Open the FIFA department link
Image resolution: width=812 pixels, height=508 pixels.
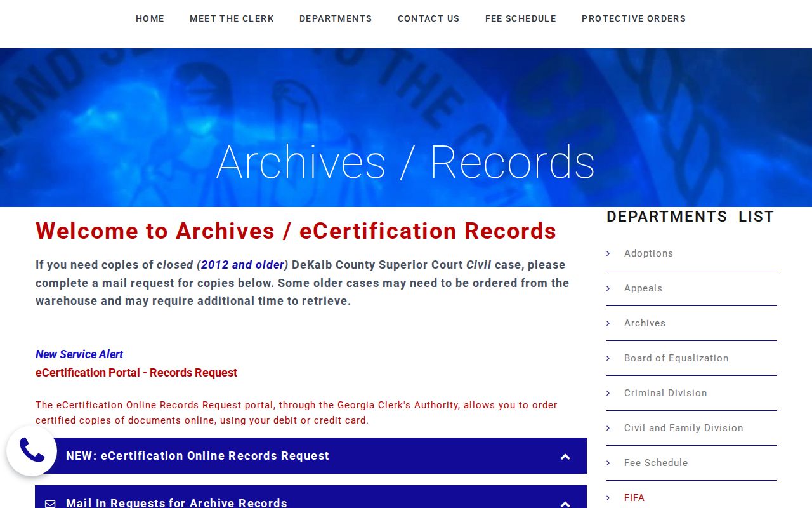(634, 498)
